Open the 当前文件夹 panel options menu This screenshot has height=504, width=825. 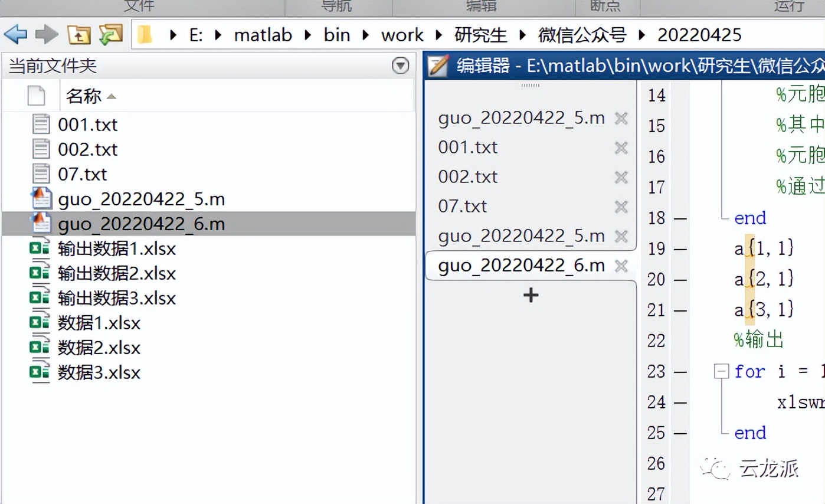tap(401, 66)
